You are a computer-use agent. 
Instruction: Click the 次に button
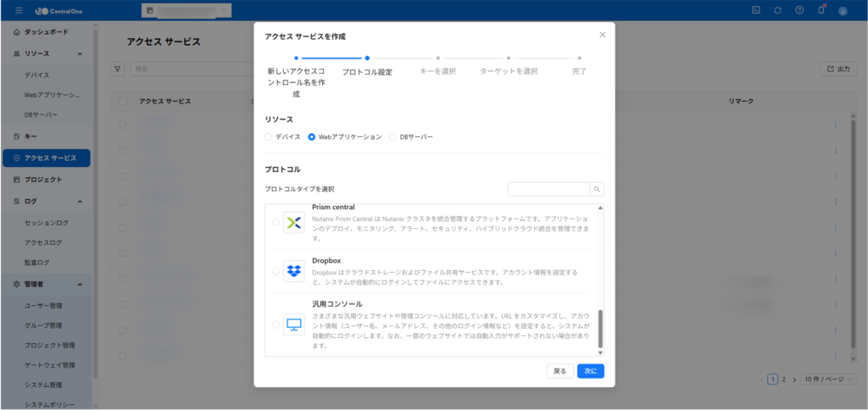pyautogui.click(x=590, y=371)
